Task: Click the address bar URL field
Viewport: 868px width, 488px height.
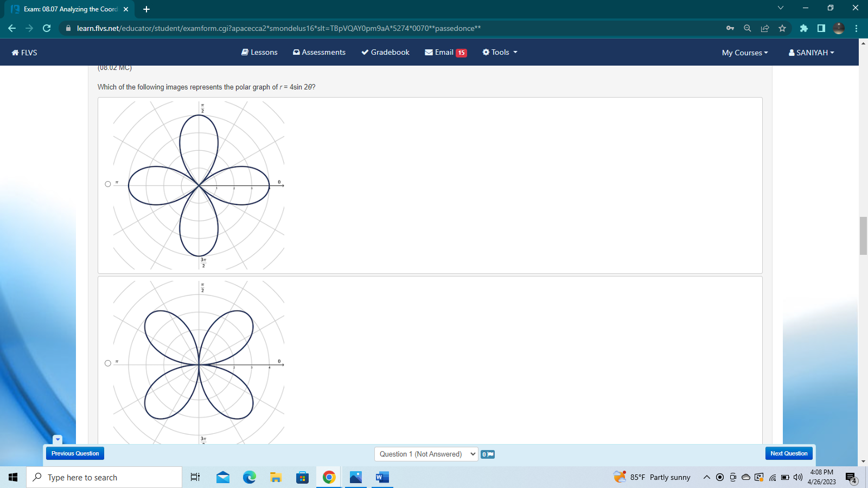Action: point(391,28)
